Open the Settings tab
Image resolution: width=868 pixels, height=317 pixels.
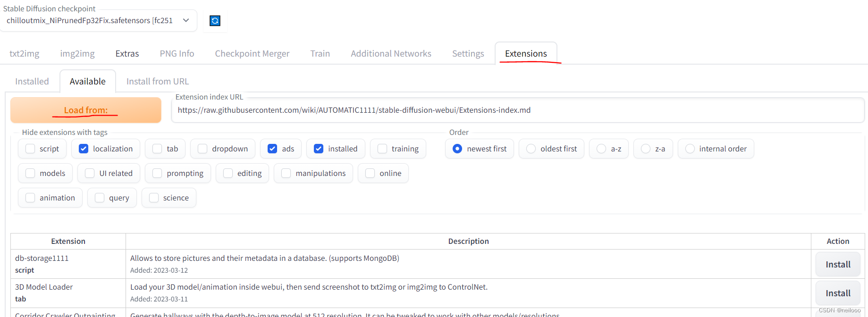468,54
